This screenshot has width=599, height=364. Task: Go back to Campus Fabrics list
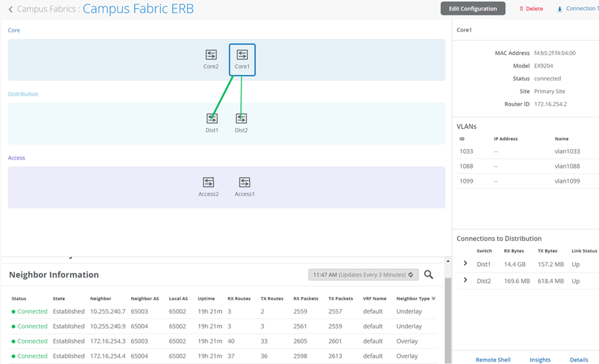point(10,9)
